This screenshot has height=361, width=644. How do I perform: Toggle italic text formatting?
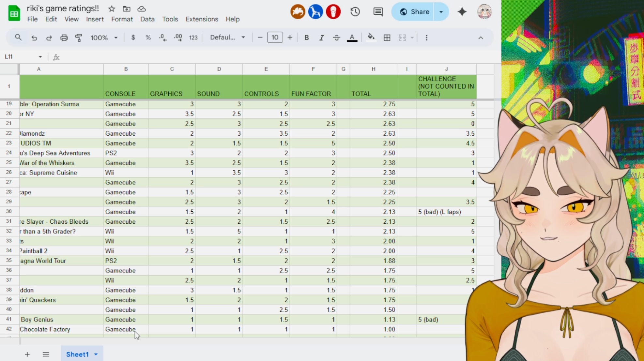[x=321, y=38]
